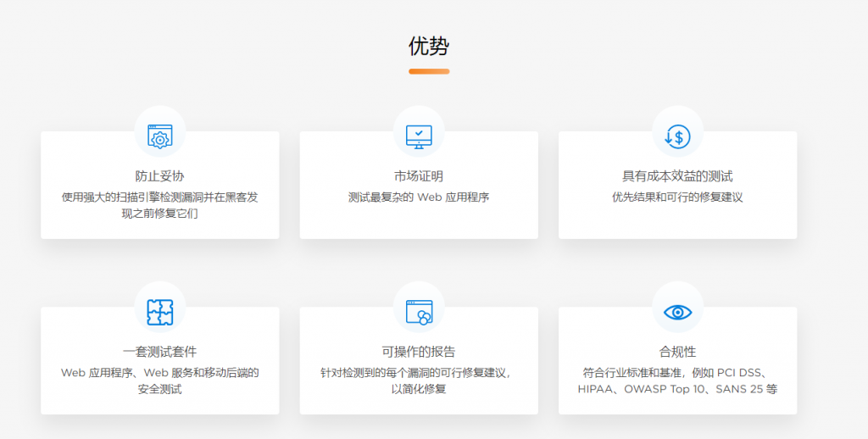Screen dimensions: 868x439
Task: Click the puzzle piece icon above 一套测试套件
Action: (x=160, y=312)
